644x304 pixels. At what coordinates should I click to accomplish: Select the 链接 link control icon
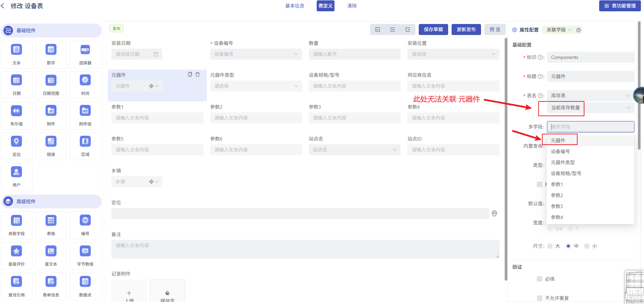[51, 141]
